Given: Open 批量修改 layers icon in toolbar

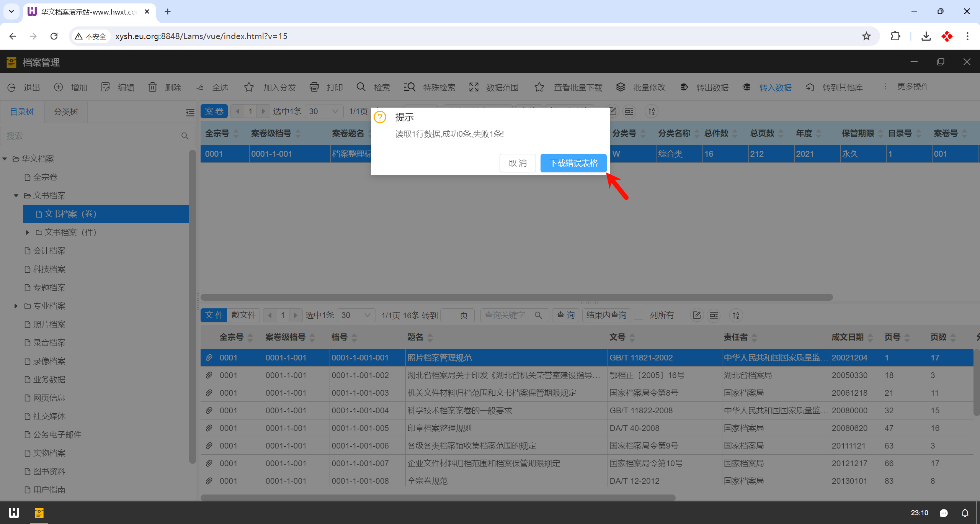Looking at the screenshot, I should 621,87.
